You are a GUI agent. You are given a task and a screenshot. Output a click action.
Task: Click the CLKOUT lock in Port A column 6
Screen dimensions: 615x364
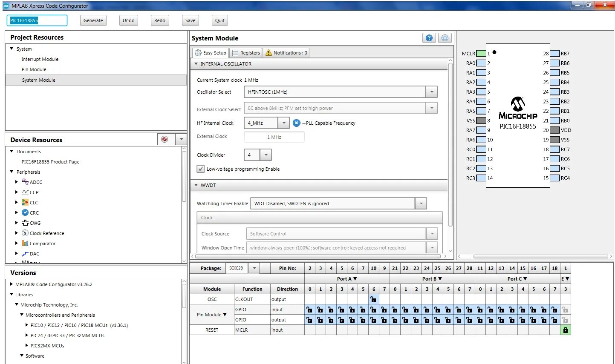click(373, 299)
